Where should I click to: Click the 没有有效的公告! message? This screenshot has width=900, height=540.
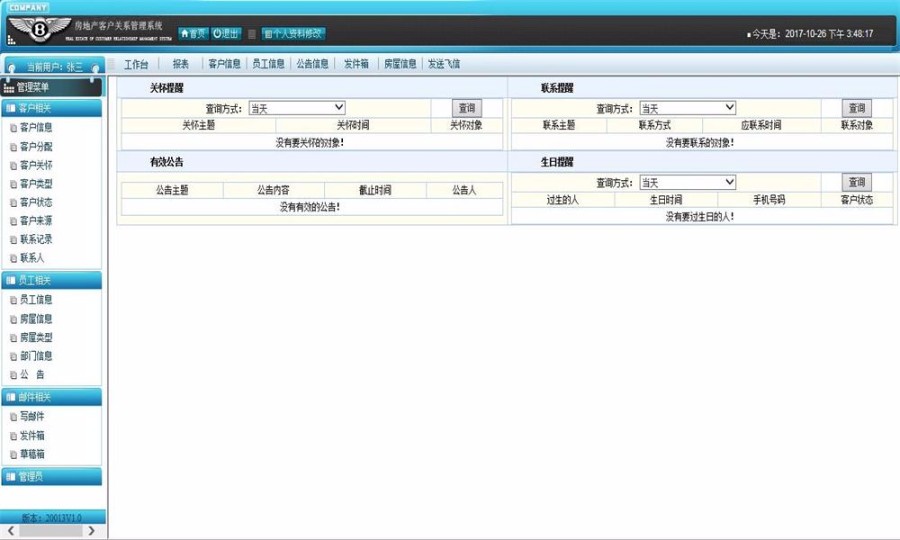tap(310, 207)
